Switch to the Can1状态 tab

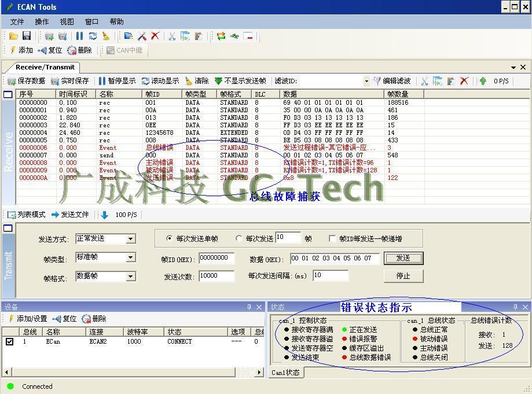pyautogui.click(x=286, y=372)
